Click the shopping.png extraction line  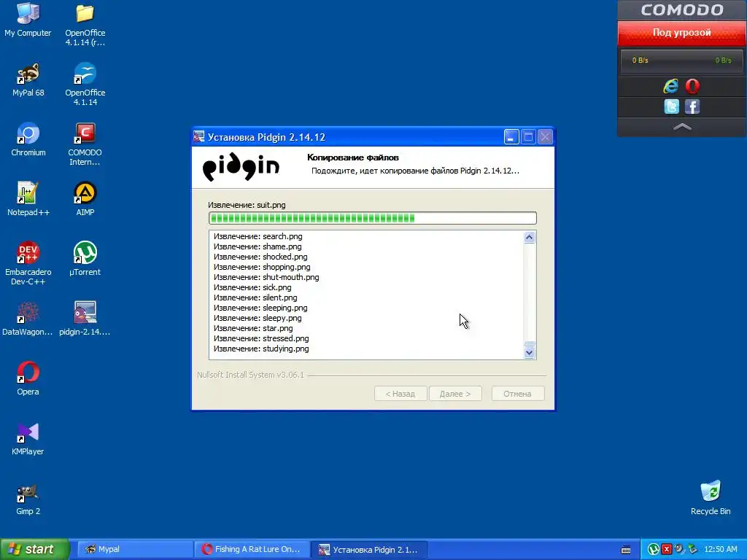pos(262,267)
